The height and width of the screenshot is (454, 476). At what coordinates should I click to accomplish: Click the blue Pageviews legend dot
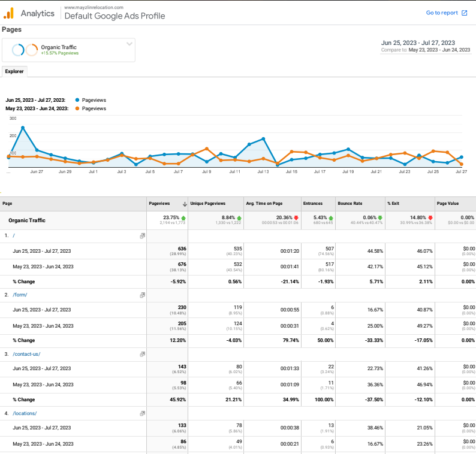point(77,100)
